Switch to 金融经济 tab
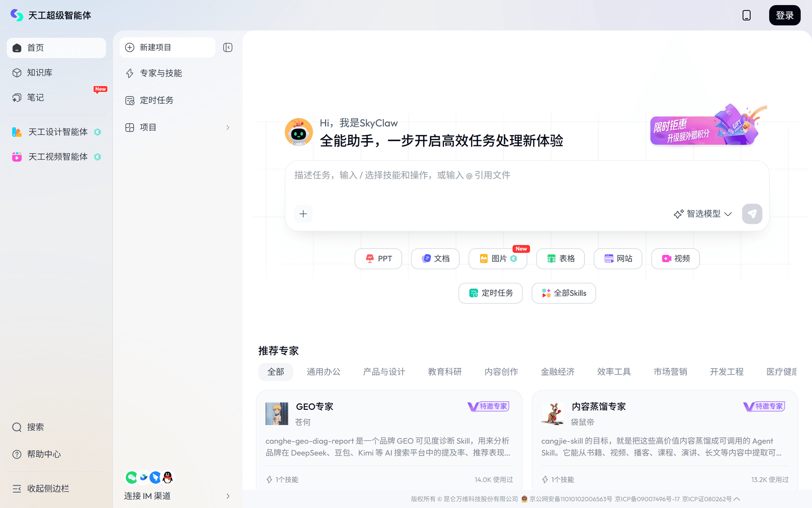The image size is (812, 508). 558,372
